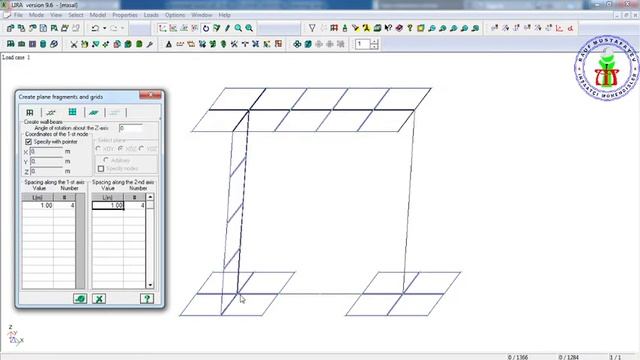Click the red-brown grid icon right of funnel
Viewport: 640px width, 360px height.
(x=334, y=28)
